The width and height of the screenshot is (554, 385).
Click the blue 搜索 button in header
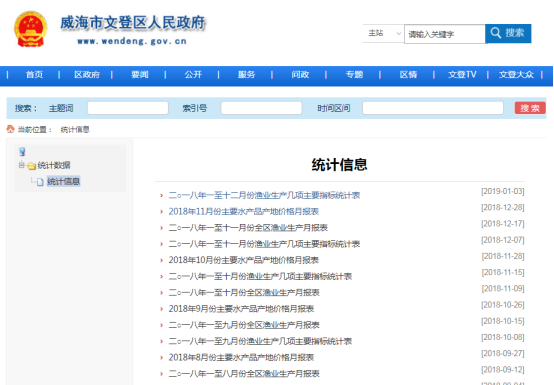508,34
